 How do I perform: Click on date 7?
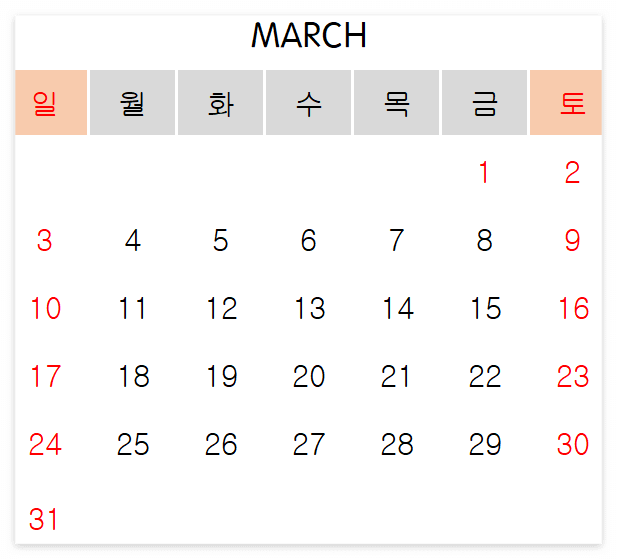[x=397, y=240]
